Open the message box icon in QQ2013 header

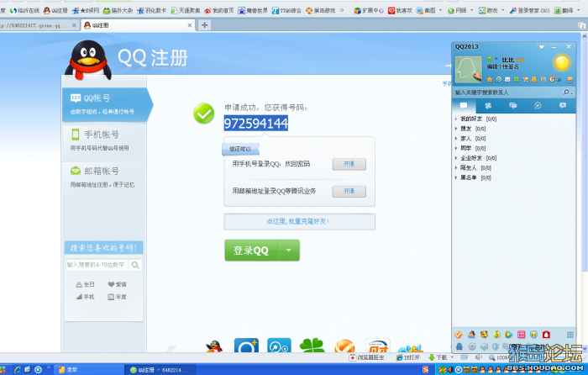[x=570, y=80]
